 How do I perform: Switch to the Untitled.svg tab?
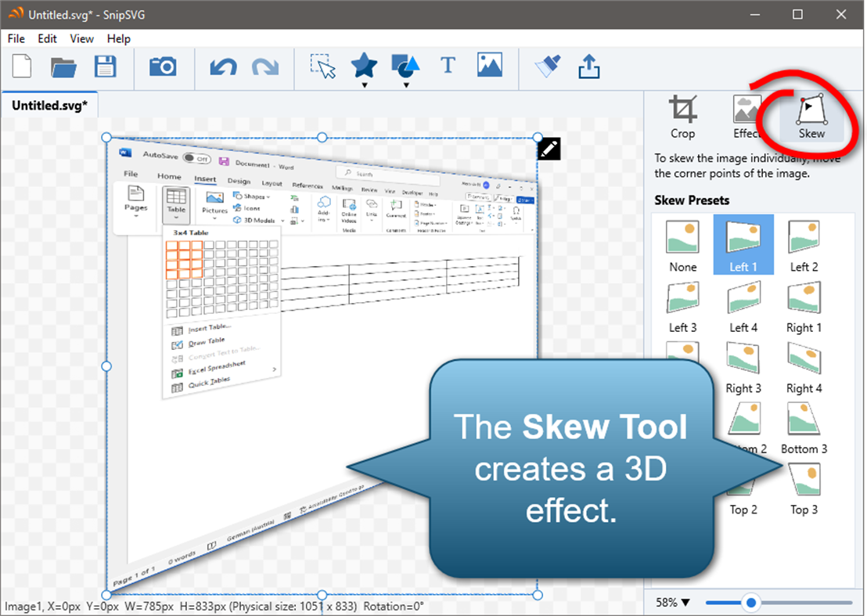click(x=49, y=105)
